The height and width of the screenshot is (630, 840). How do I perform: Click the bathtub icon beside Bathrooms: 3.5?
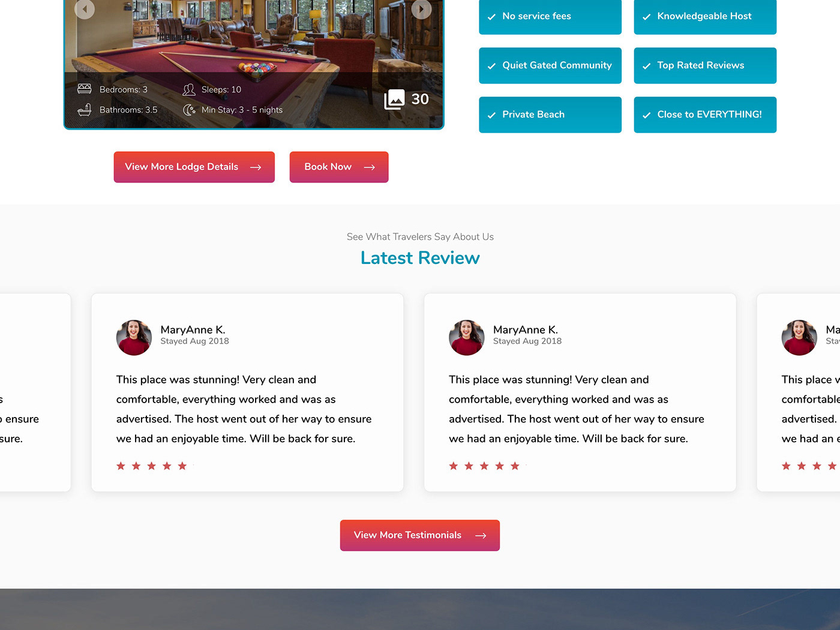click(85, 110)
